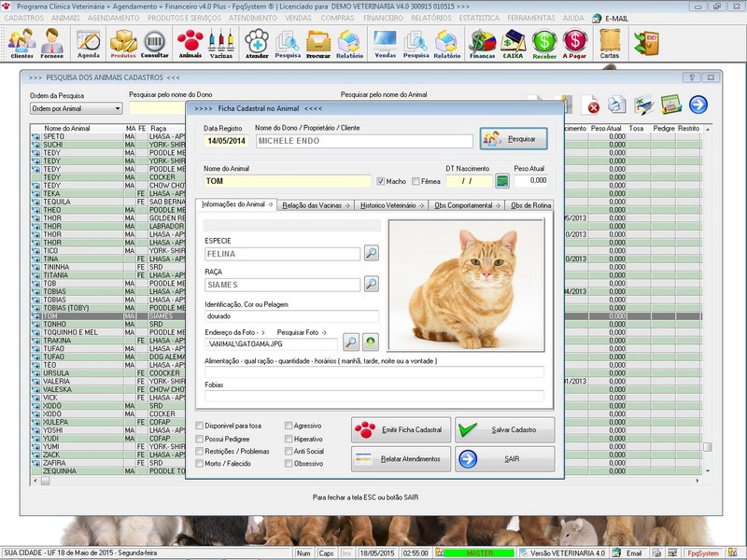Open the Agenda toolbar icon
The height and width of the screenshot is (560, 747).
coord(89,43)
